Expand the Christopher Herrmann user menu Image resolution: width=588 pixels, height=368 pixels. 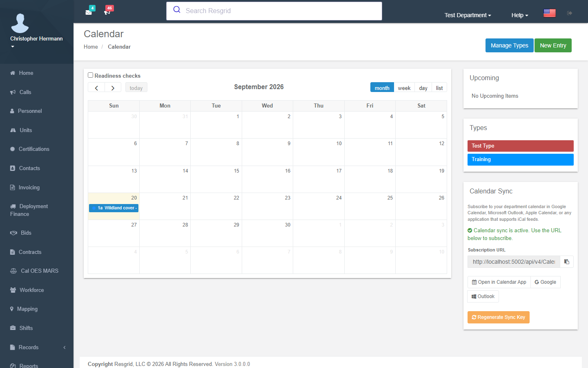click(x=36, y=42)
